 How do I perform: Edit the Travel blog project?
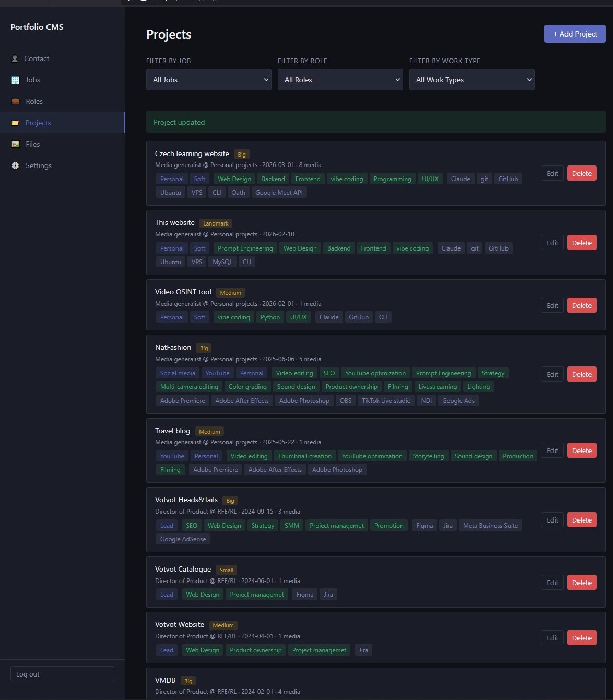tap(552, 451)
